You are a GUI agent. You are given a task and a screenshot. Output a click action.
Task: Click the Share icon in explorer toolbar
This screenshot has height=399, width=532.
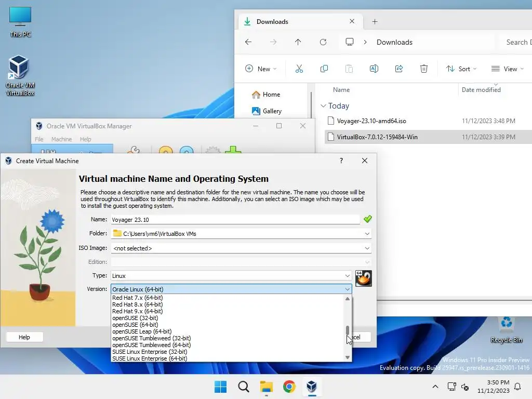399,69
